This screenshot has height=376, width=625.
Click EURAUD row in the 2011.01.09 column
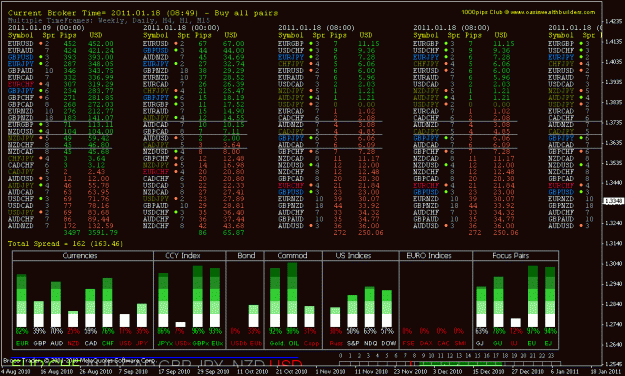[61, 50]
